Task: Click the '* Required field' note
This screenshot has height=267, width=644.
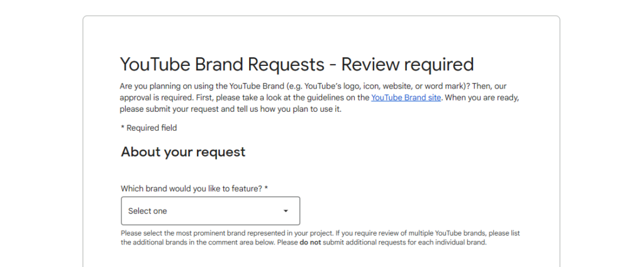Action: coord(149,128)
